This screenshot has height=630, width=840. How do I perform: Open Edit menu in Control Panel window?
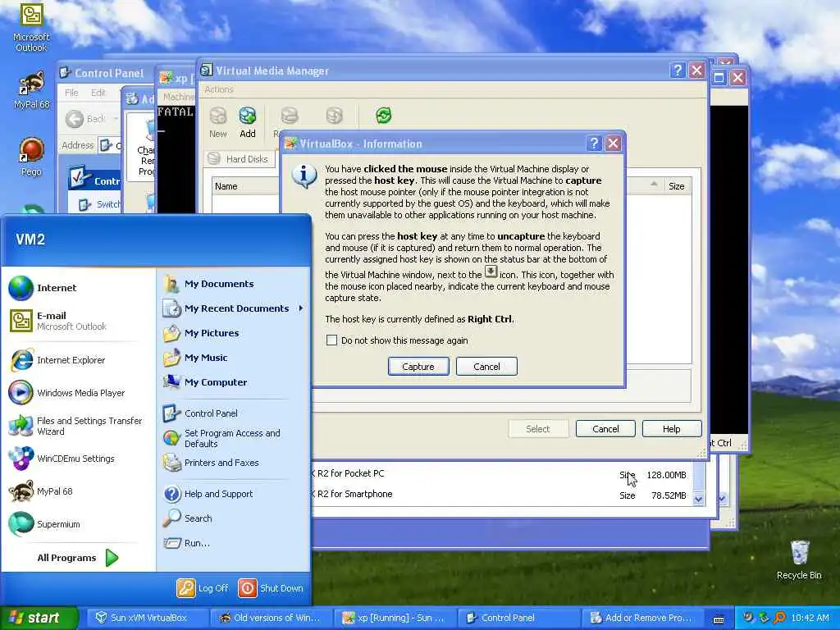(x=98, y=93)
